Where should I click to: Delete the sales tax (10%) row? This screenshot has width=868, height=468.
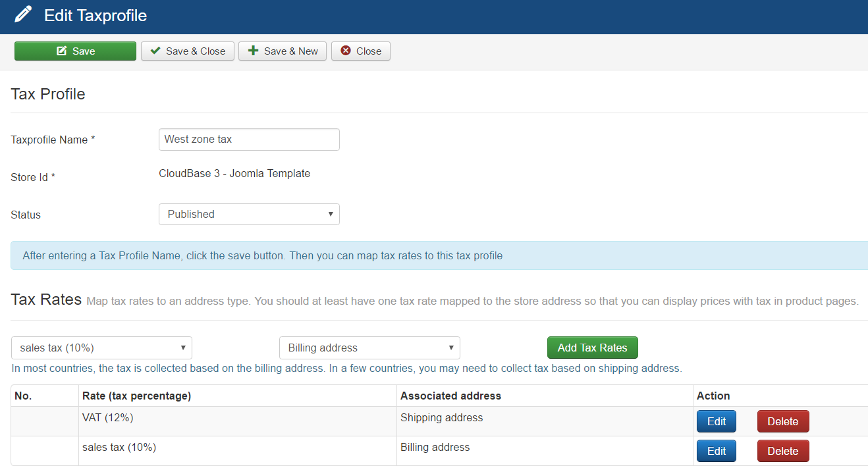pyautogui.click(x=782, y=452)
